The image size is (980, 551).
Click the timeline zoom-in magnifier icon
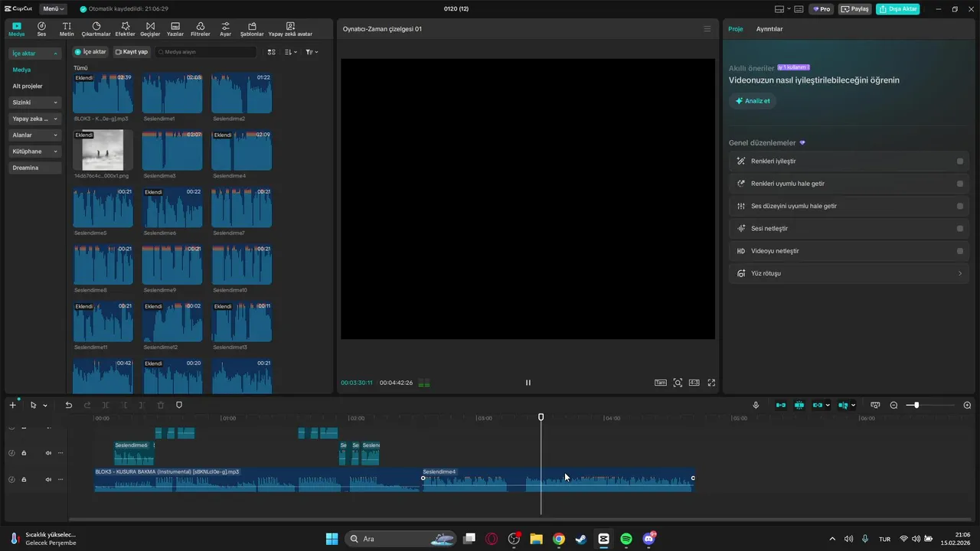point(967,405)
